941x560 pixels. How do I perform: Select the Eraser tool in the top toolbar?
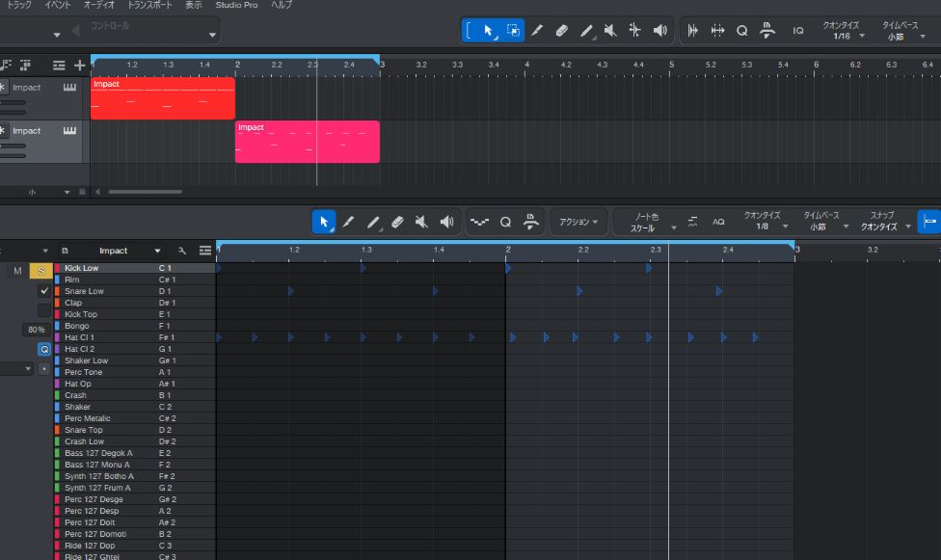point(562,31)
